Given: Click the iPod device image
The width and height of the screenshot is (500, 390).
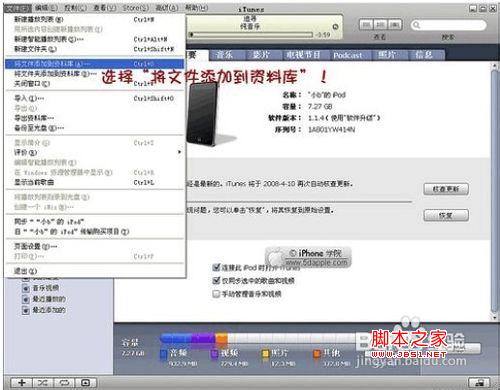Looking at the screenshot, I should (203, 113).
